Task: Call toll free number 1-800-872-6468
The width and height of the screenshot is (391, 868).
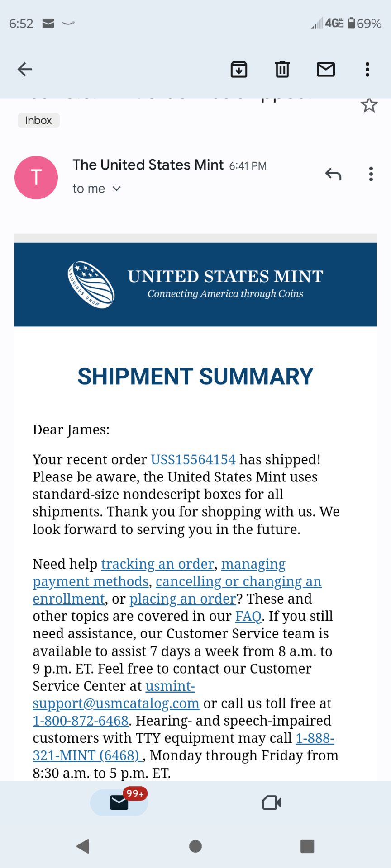Action: [81, 721]
